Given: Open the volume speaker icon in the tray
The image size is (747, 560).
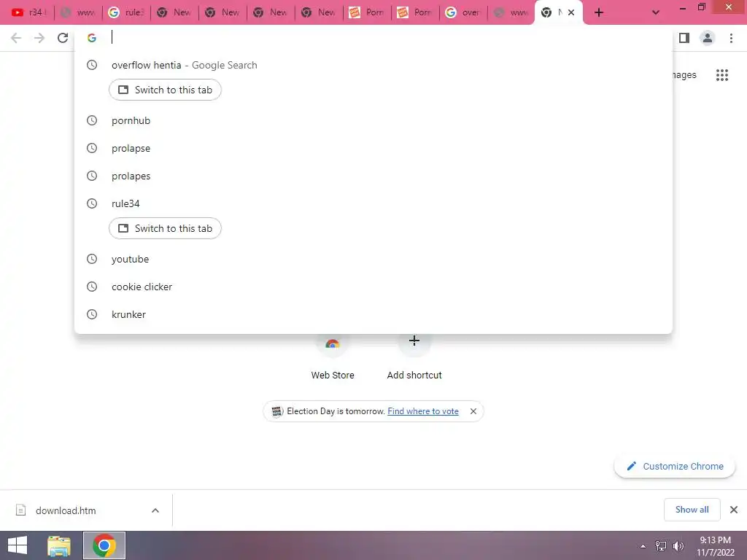Looking at the screenshot, I should coord(678,546).
